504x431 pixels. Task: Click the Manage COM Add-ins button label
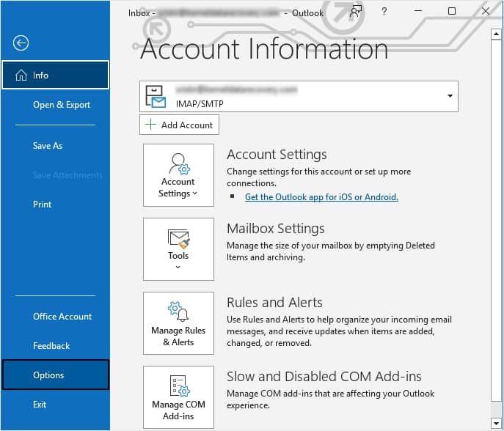tap(178, 410)
